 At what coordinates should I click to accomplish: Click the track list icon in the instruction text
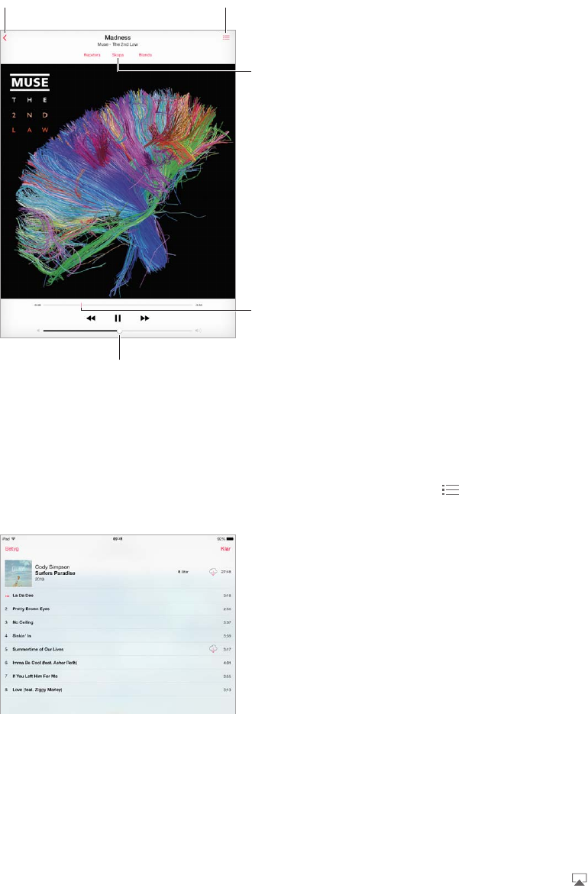[x=451, y=490]
